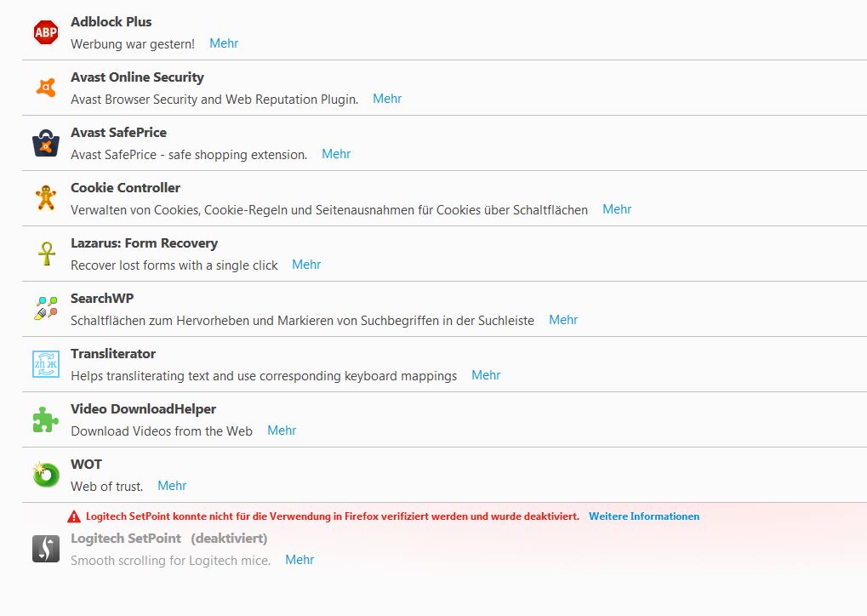Select the WOT title
Viewport: 867px width, 616px height.
(86, 465)
